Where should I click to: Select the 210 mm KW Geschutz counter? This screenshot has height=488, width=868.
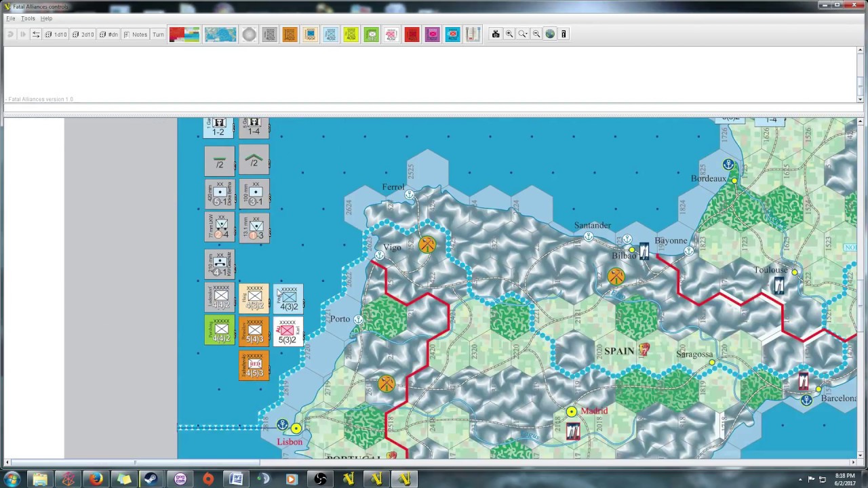click(220, 264)
